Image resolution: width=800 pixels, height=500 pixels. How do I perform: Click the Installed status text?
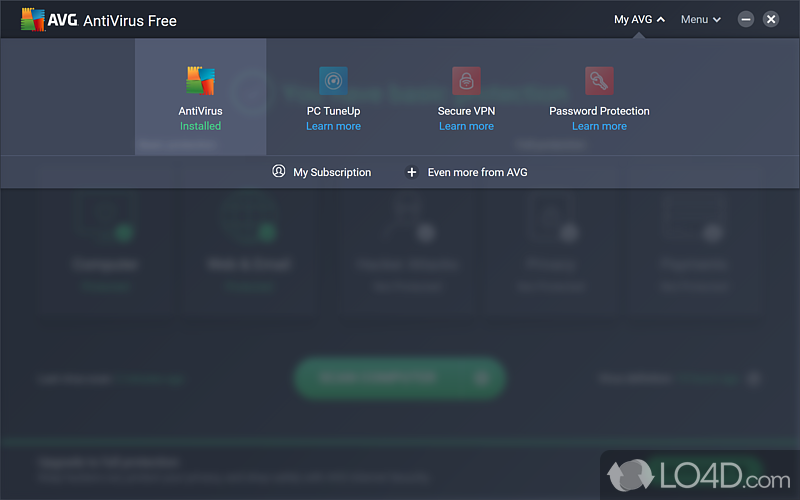coord(201,126)
